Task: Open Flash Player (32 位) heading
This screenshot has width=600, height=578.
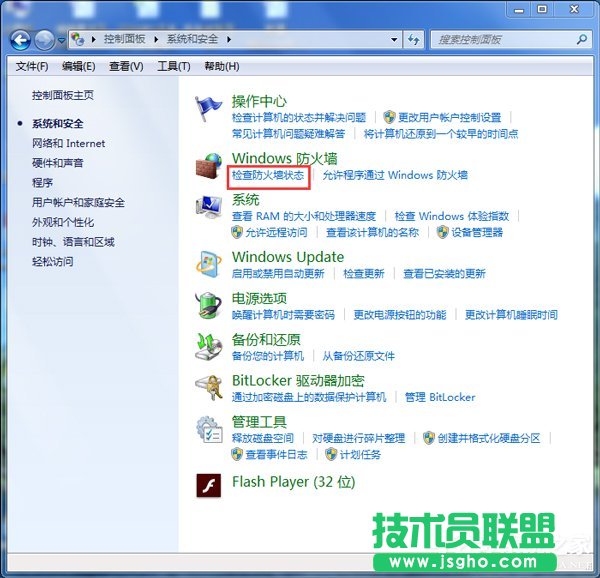Action: tap(293, 482)
